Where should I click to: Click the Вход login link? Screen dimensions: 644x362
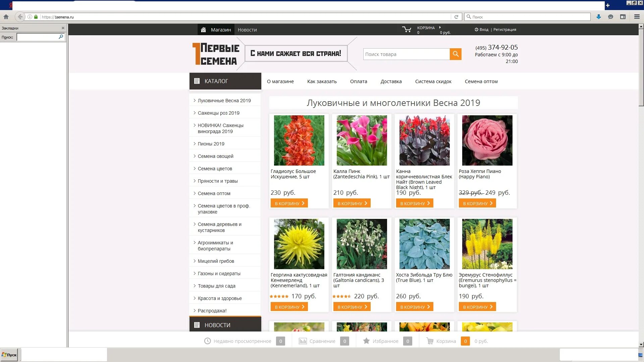(484, 29)
